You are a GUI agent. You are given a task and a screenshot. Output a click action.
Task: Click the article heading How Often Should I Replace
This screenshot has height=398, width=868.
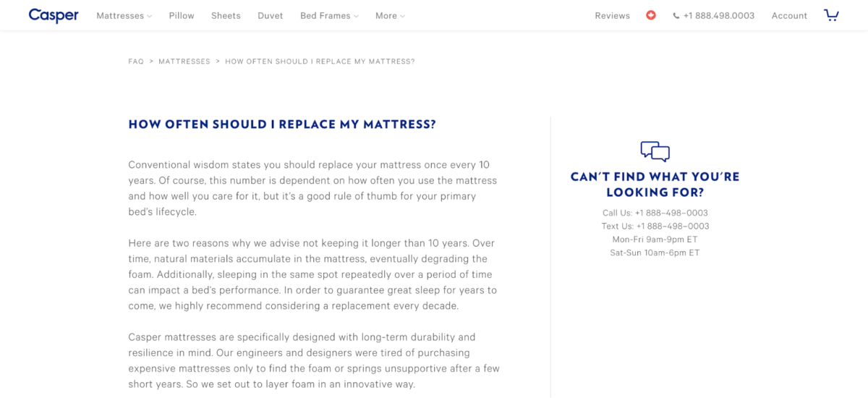282,124
